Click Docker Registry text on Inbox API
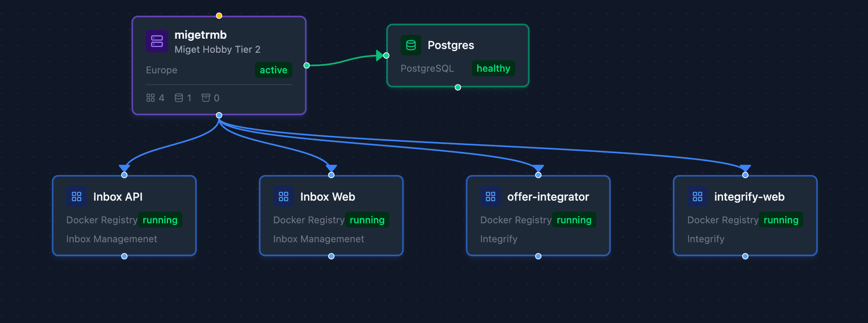 102,220
